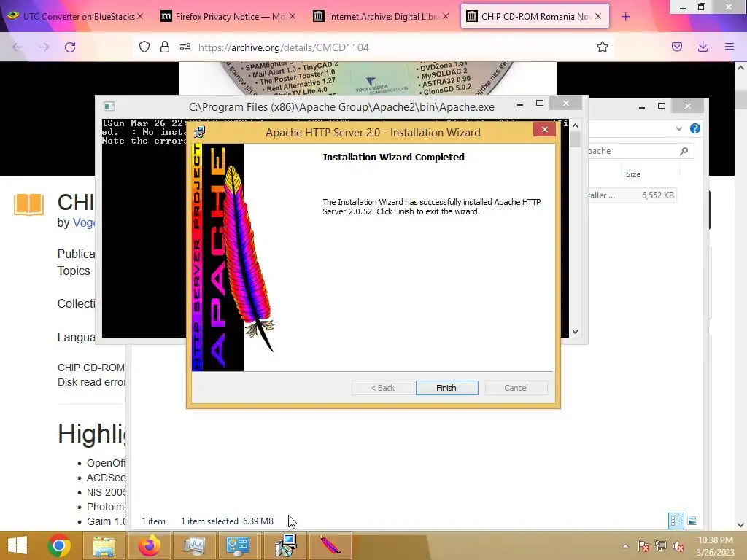Switch Explorer to large icons view

click(692, 521)
